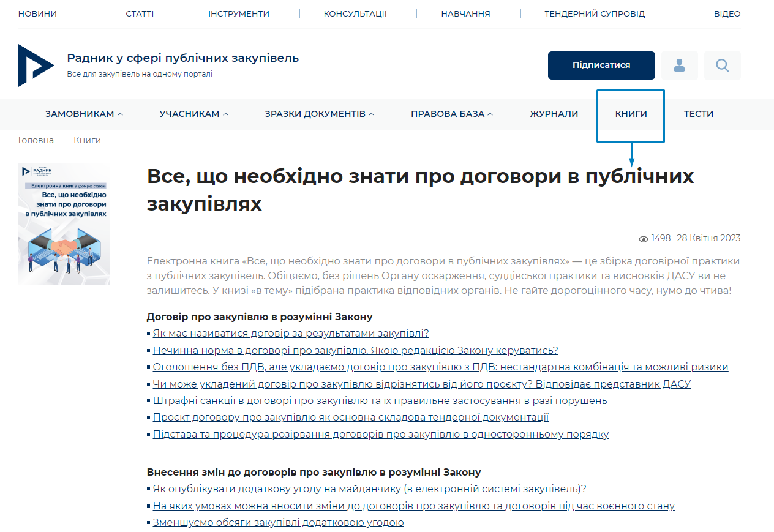Screen dimensions: 774x532
Task: Click heading Внесення змін до договорів про закупівлю
Action: point(314,472)
